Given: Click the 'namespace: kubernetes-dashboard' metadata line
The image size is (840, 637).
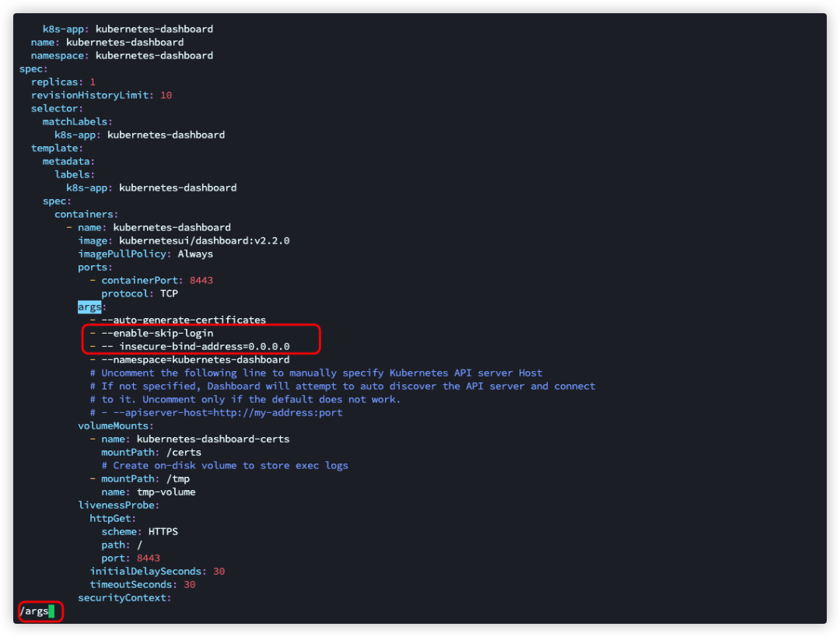Looking at the screenshot, I should (x=122, y=56).
